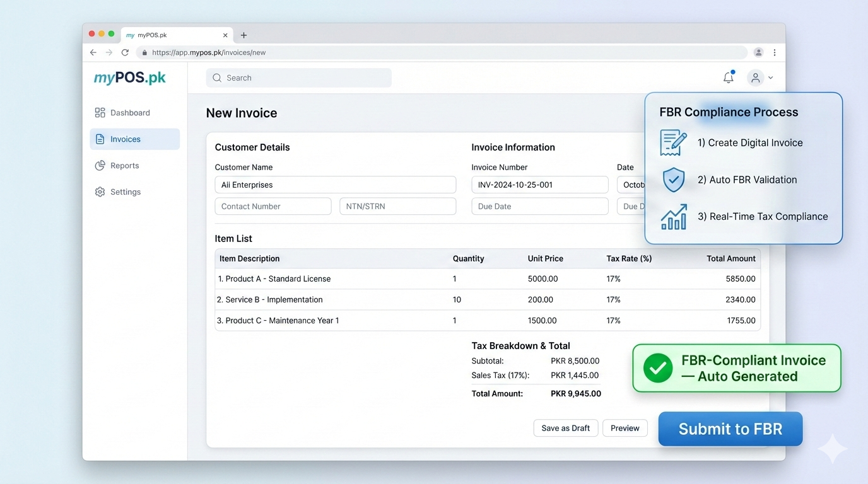868x484 pixels.
Task: Click the Invoices document icon
Action: tap(100, 139)
